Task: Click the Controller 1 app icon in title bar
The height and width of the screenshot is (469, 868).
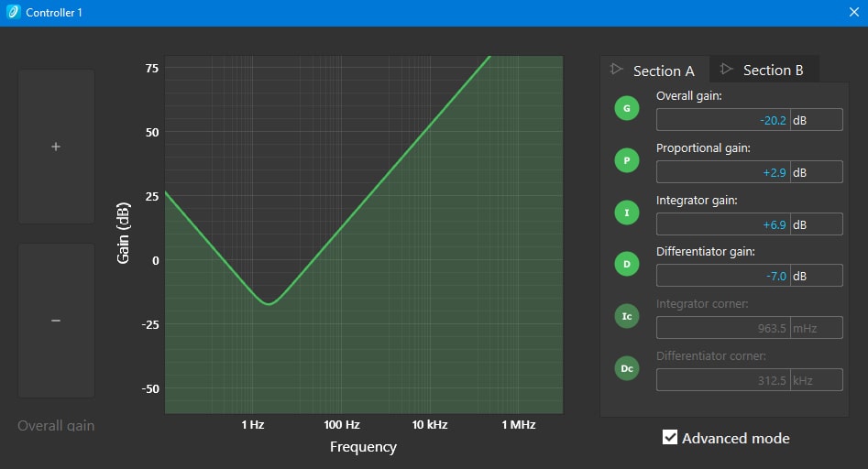Action: pyautogui.click(x=13, y=13)
